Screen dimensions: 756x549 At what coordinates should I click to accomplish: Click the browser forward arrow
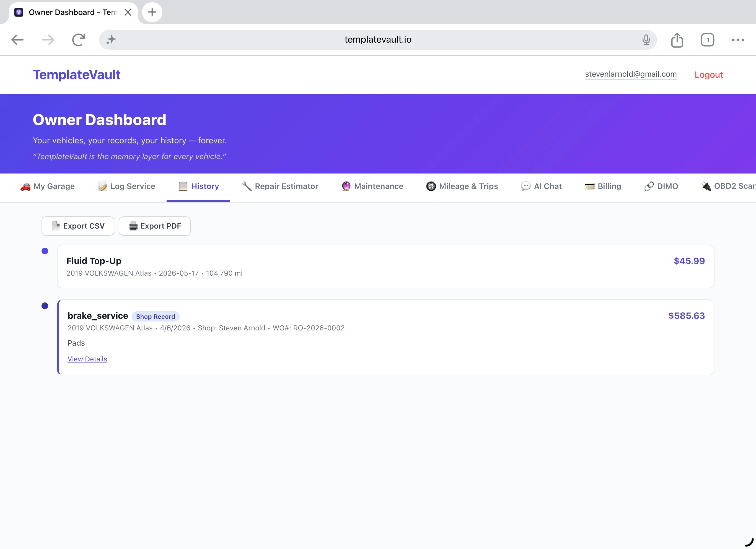[48, 40]
